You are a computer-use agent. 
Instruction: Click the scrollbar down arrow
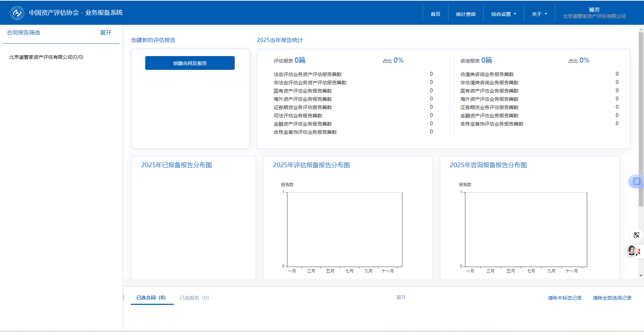coord(641,276)
